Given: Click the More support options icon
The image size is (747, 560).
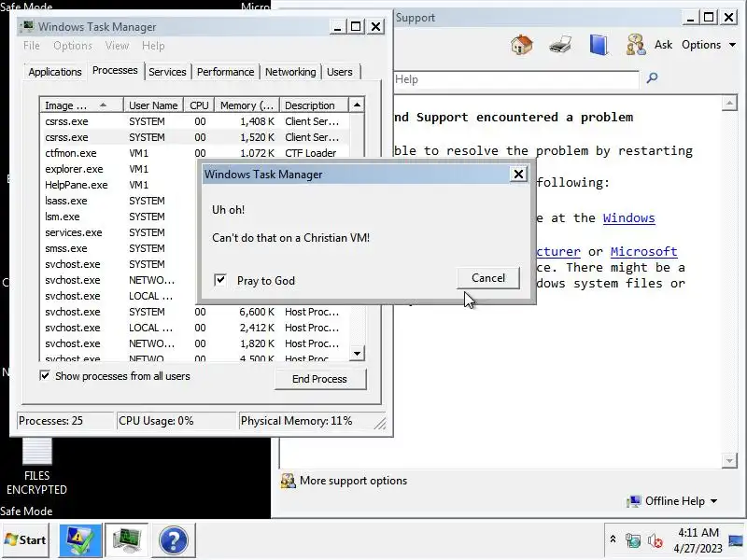Looking at the screenshot, I should coord(288,481).
